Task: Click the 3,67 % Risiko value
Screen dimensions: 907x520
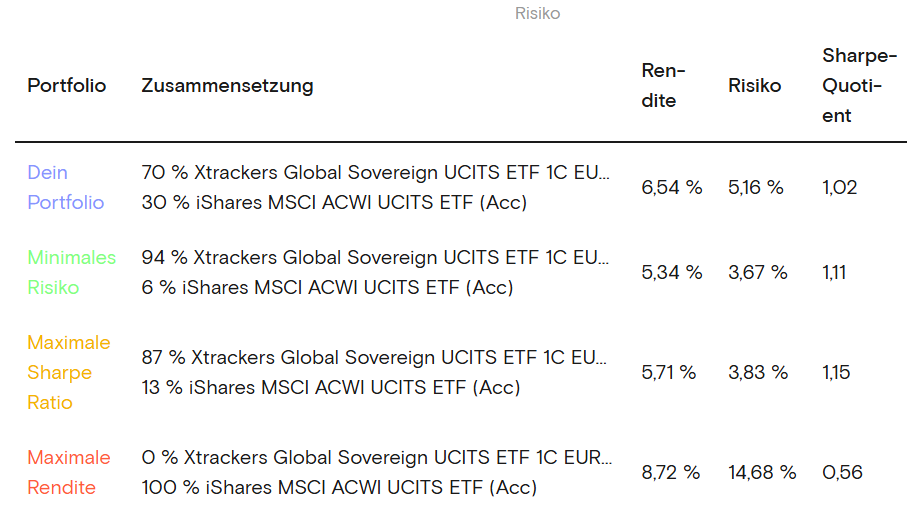Action: [x=758, y=272]
